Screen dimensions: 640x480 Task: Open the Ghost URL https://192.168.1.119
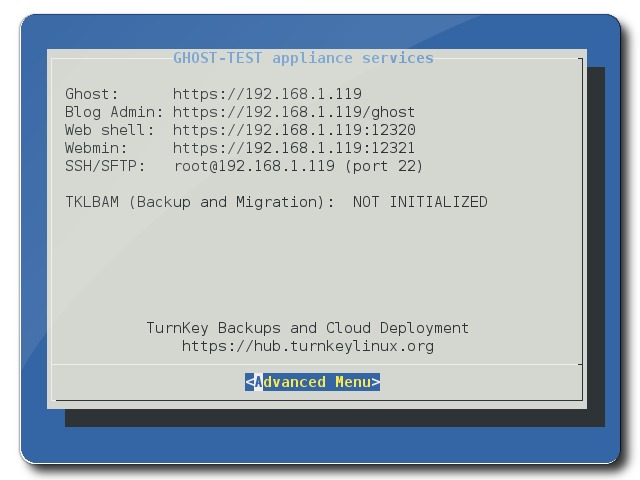click(267, 94)
